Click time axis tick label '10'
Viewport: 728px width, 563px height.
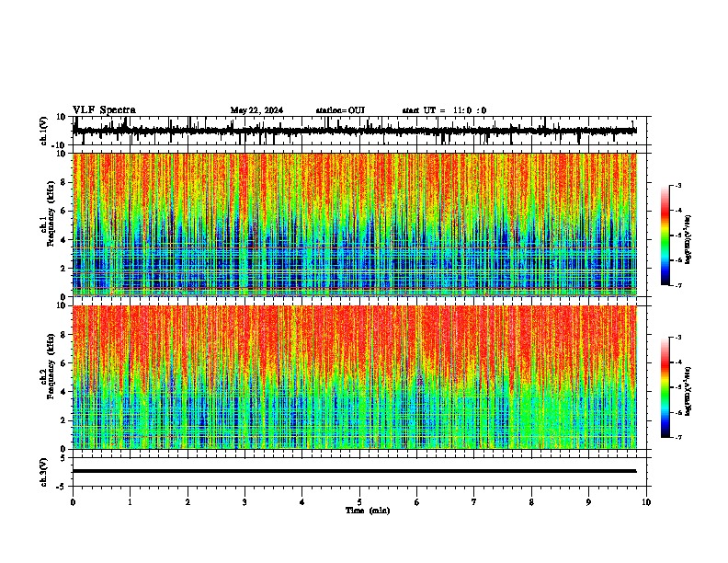click(x=646, y=502)
